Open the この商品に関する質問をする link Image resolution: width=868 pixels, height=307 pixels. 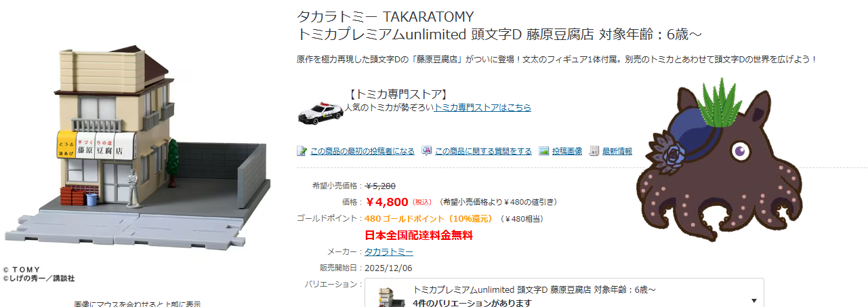tap(483, 151)
